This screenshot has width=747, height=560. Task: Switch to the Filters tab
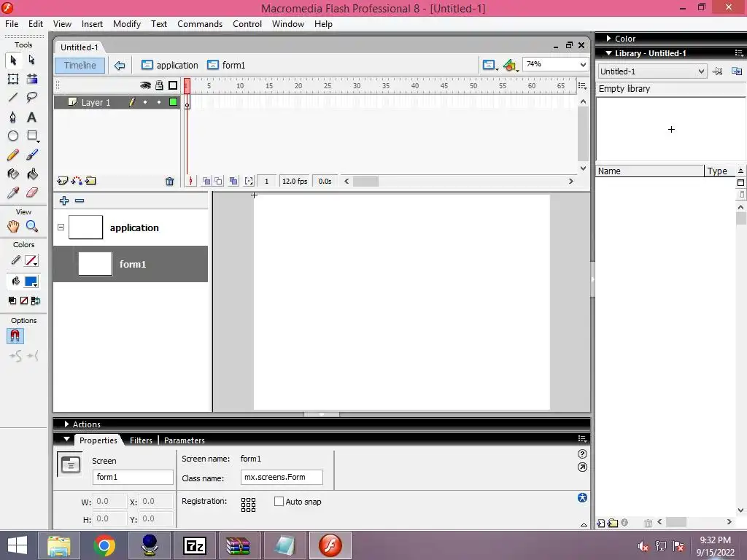pyautogui.click(x=141, y=440)
